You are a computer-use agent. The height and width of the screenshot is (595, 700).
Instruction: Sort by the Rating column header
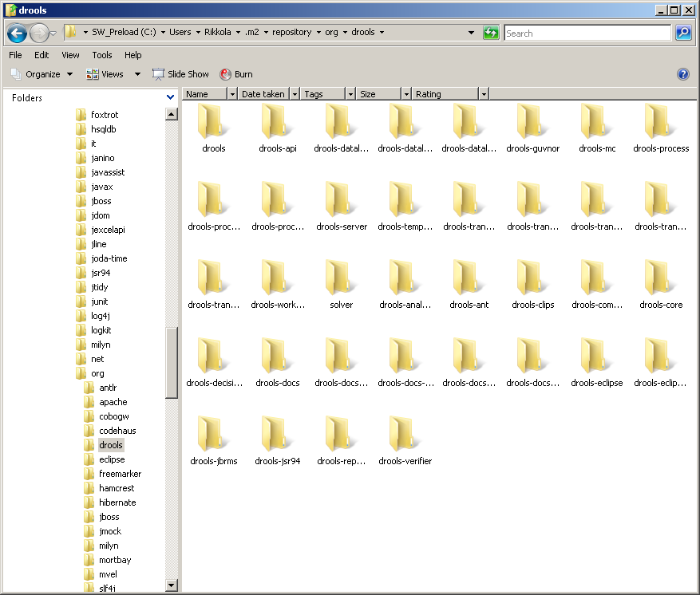[x=445, y=93]
